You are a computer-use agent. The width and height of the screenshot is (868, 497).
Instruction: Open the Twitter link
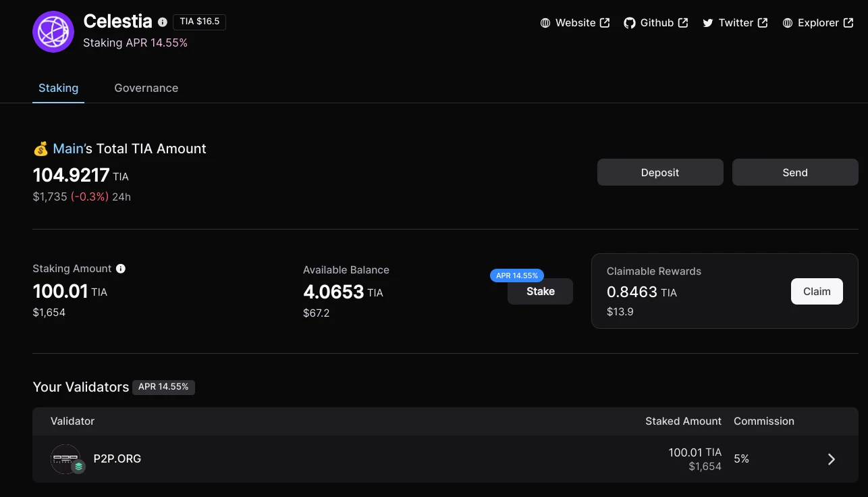click(735, 23)
